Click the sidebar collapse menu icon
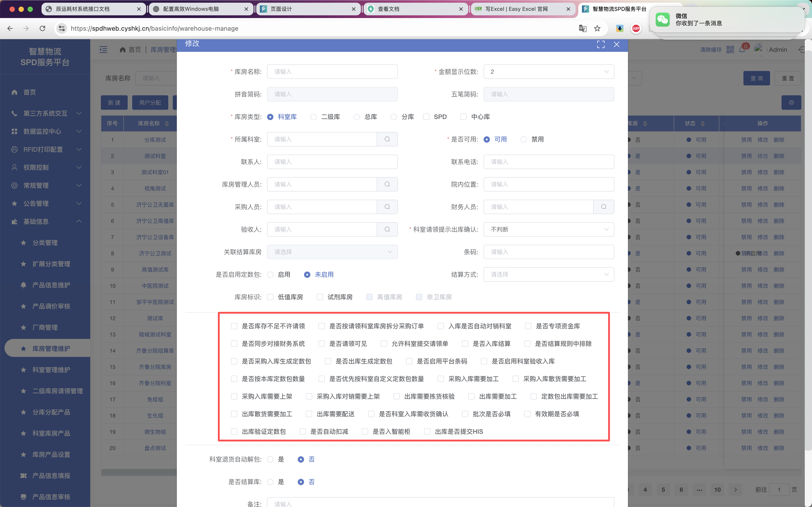This screenshot has width=812, height=507. click(103, 50)
